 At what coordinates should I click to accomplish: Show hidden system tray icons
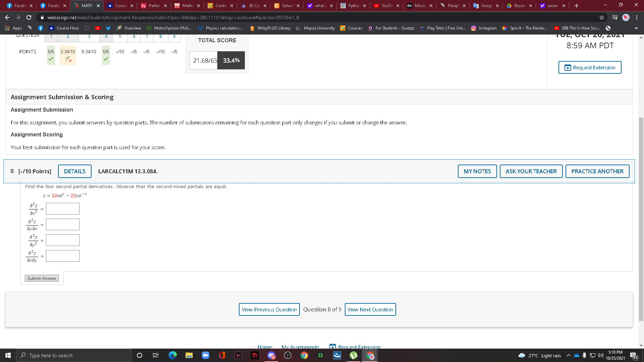[x=568, y=355]
